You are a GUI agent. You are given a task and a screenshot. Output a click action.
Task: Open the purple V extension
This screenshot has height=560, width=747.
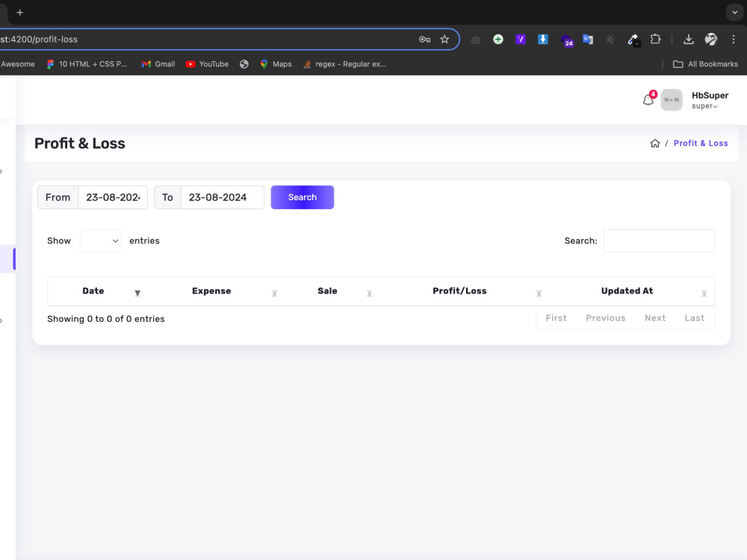tap(520, 39)
